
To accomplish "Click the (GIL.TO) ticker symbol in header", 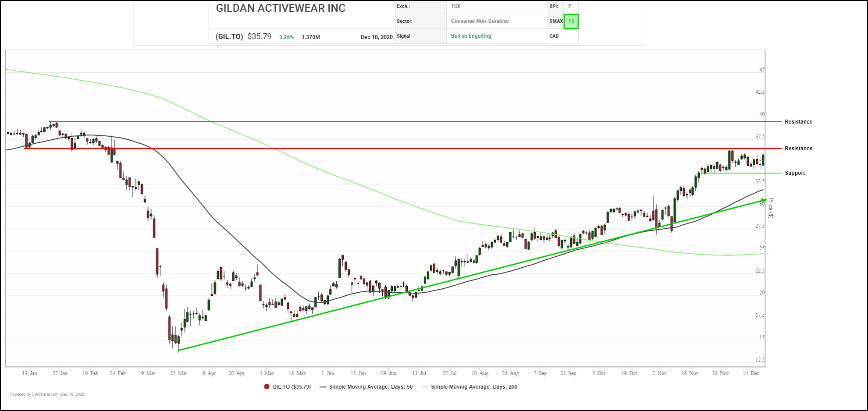I will [x=229, y=37].
